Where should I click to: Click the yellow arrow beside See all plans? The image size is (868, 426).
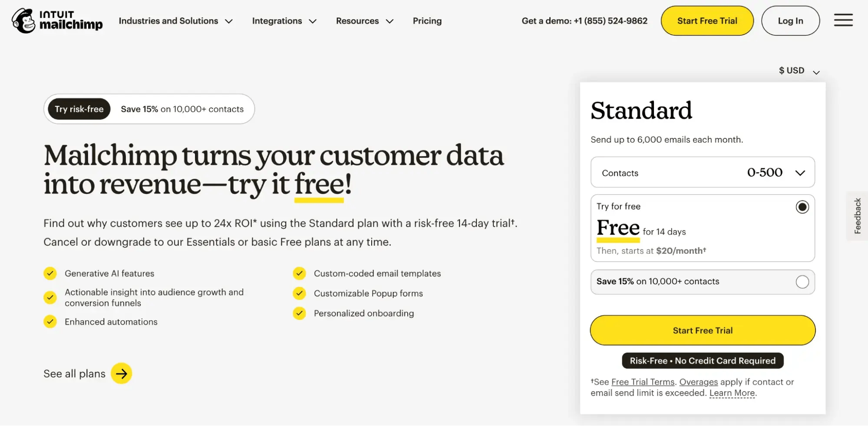(x=122, y=373)
